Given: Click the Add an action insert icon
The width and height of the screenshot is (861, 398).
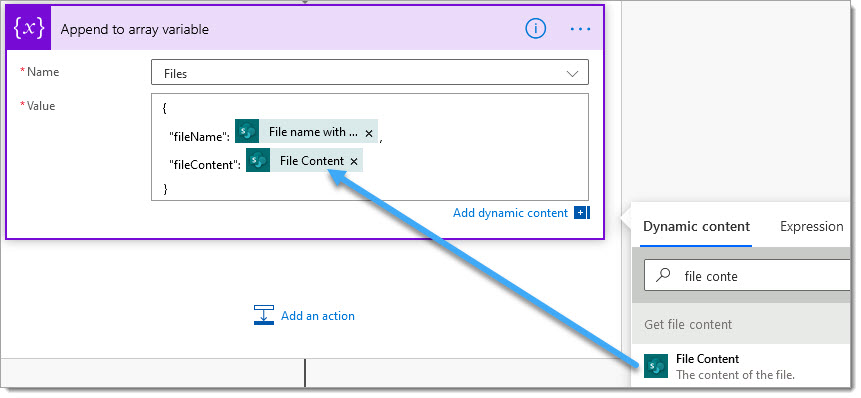Looking at the screenshot, I should 263,315.
